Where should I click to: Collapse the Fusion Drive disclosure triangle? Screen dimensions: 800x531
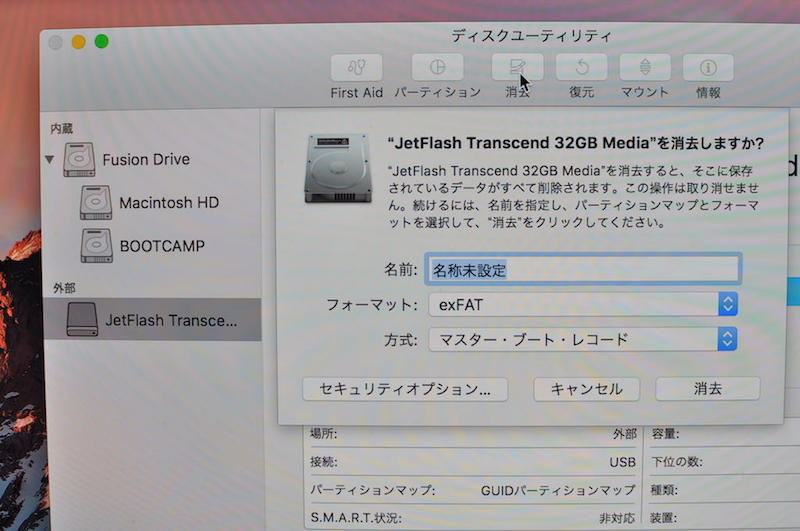pyautogui.click(x=49, y=160)
